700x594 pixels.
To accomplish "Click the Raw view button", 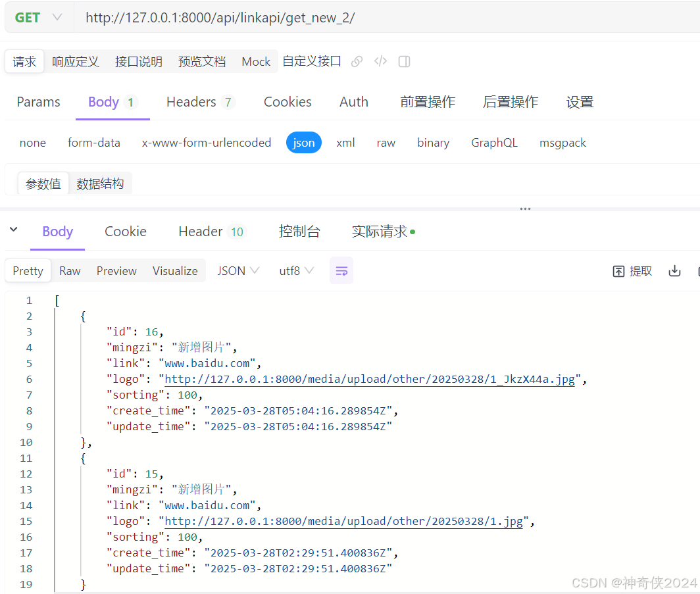I will (x=70, y=270).
